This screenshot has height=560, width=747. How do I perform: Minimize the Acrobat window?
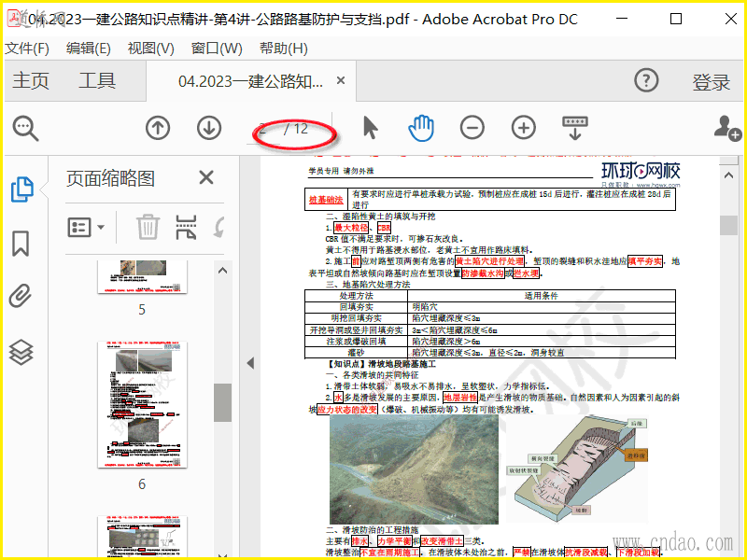tap(622, 19)
